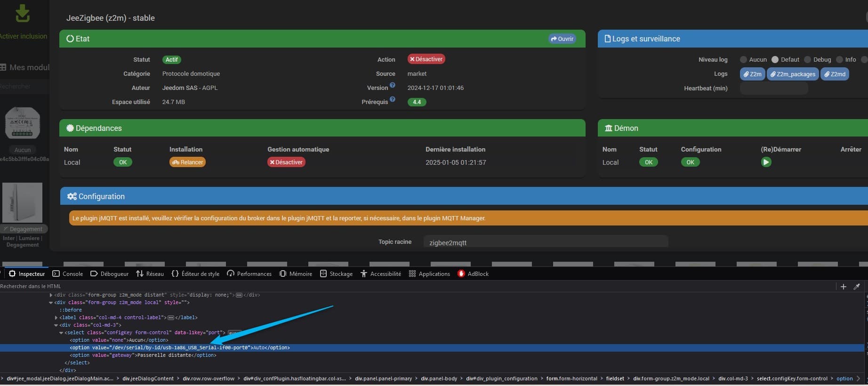Click the select.configKey.form-control breadcrumb
Screen dimensions: 868x386
[x=792, y=378]
